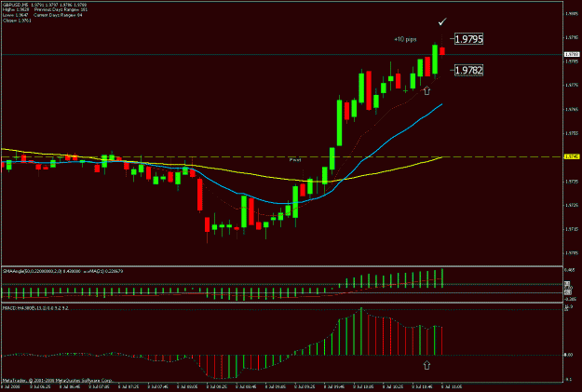The height and width of the screenshot is (392, 582).
Task: Select the up arrow in the MACD panel
Action: [426, 365]
